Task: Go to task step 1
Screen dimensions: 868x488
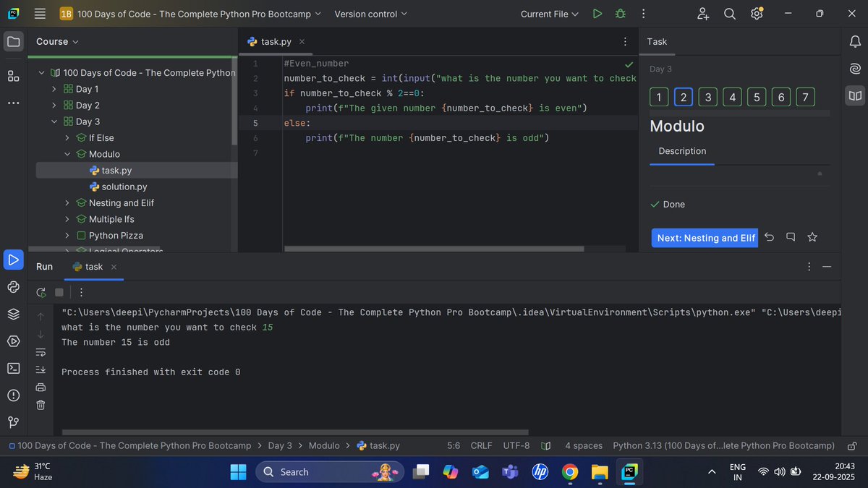Action: 659,98
